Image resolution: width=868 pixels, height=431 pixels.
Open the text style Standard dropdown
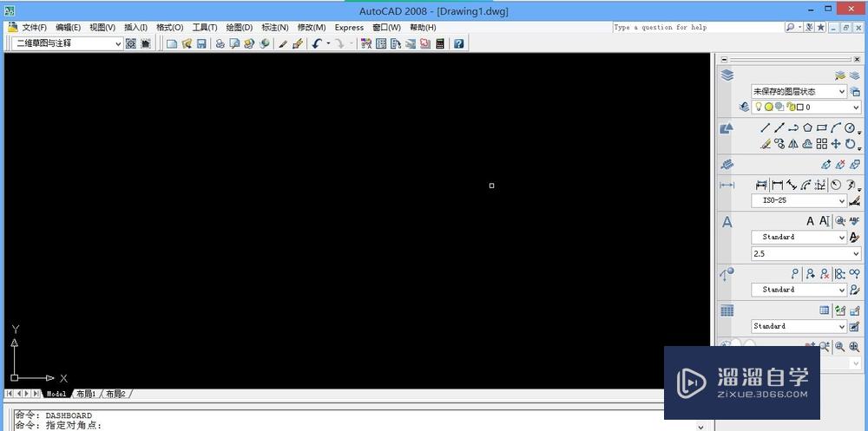click(799, 237)
